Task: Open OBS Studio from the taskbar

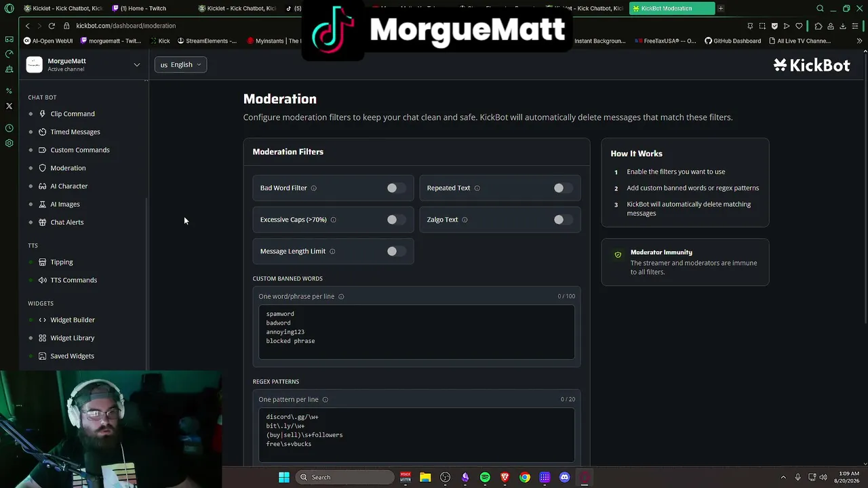Action: point(445,477)
